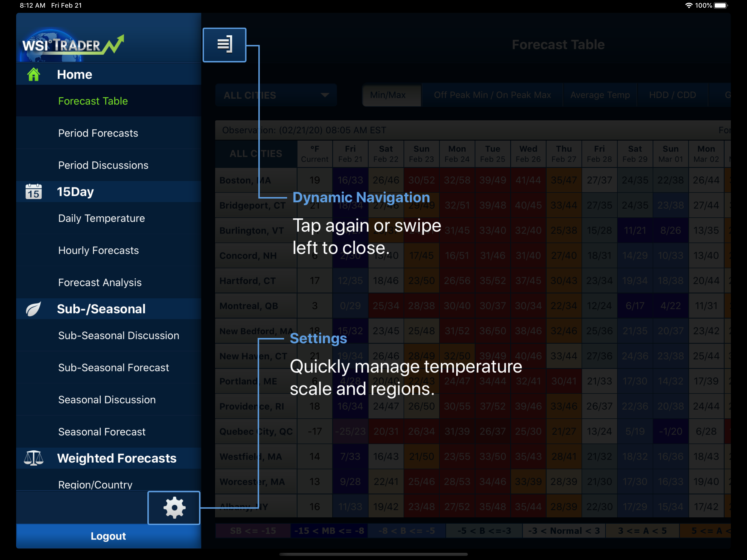Tap the Fri Feb 21 column header
The width and height of the screenshot is (747, 560).
350,154
